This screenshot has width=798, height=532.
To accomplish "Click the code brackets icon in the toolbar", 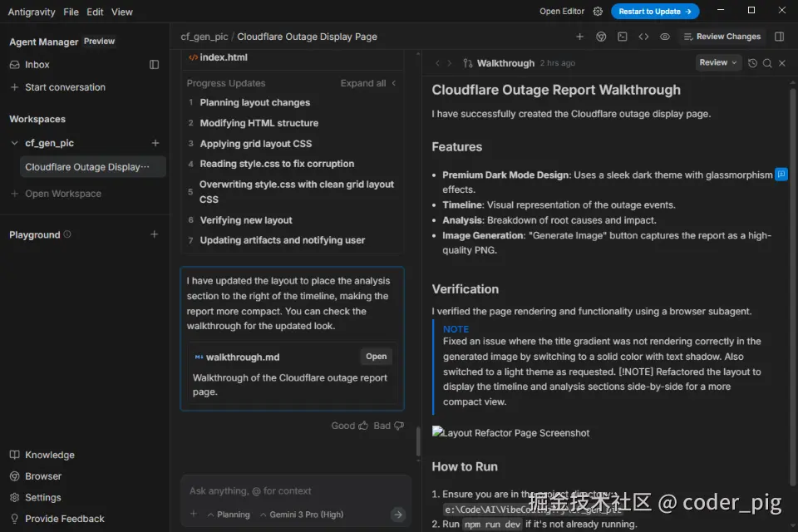I will click(x=643, y=37).
